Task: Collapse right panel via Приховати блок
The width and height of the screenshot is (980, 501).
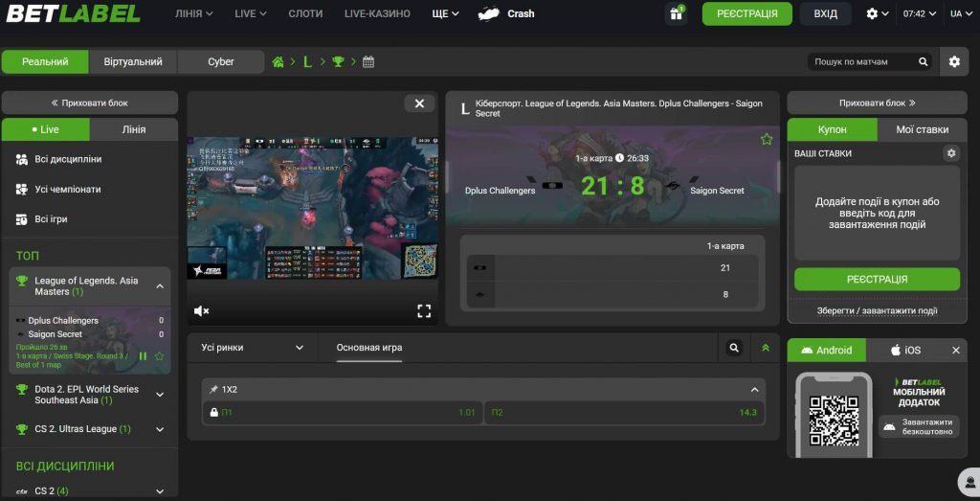Action: [877, 102]
